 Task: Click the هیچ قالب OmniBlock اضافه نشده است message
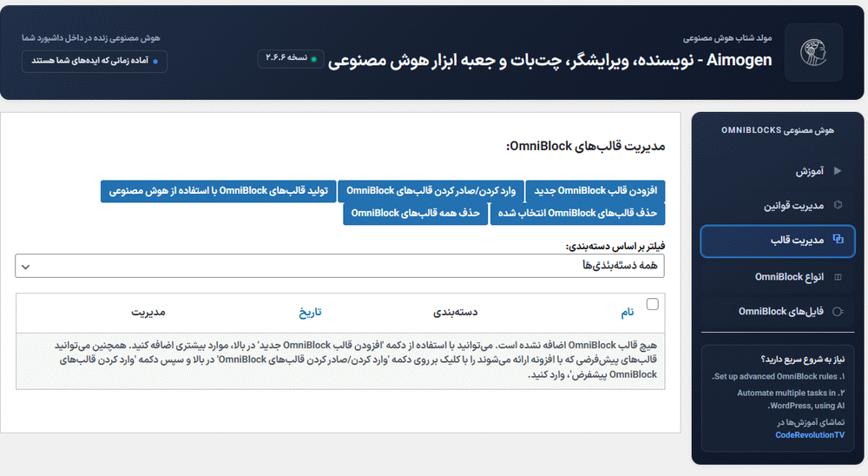click(x=355, y=360)
